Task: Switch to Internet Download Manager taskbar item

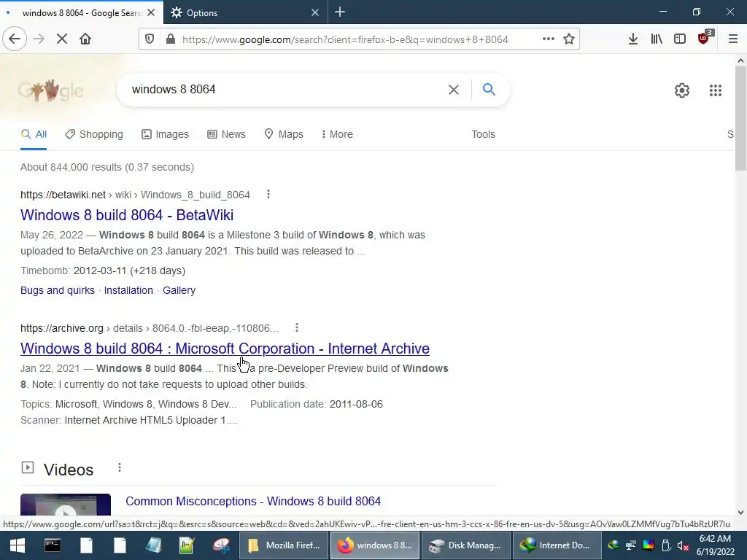Action: (557, 545)
